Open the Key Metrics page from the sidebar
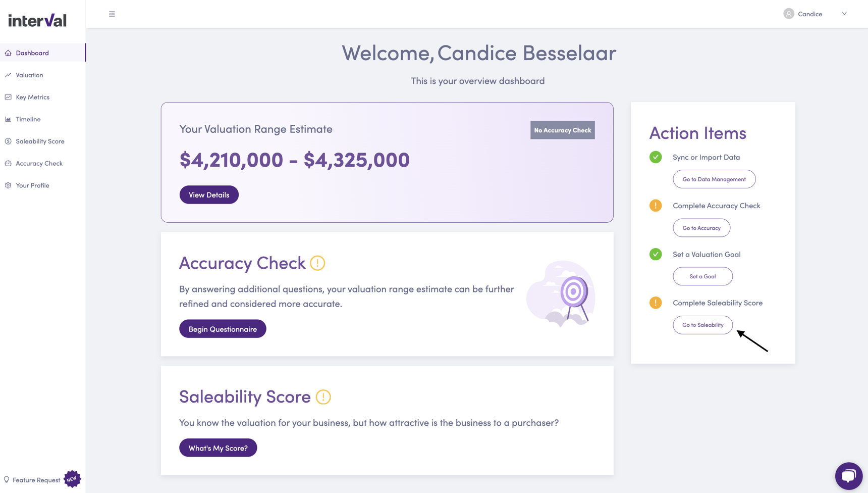 (x=8, y=97)
